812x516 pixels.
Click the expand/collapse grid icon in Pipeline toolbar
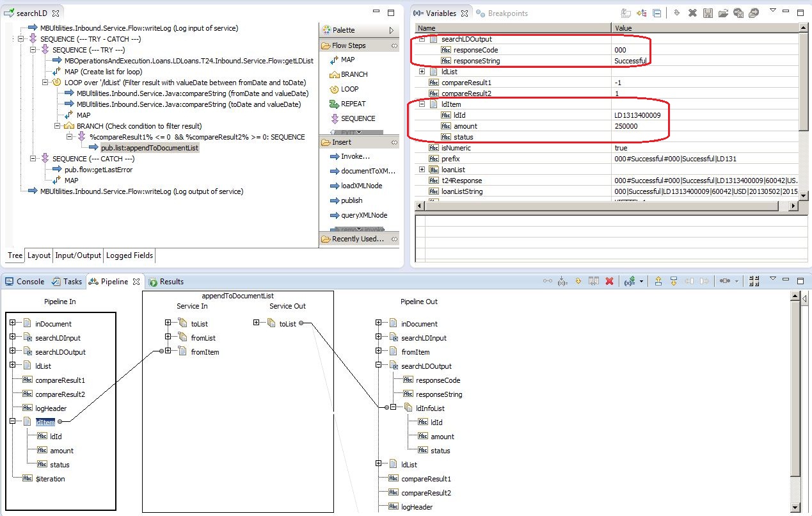coord(754,281)
